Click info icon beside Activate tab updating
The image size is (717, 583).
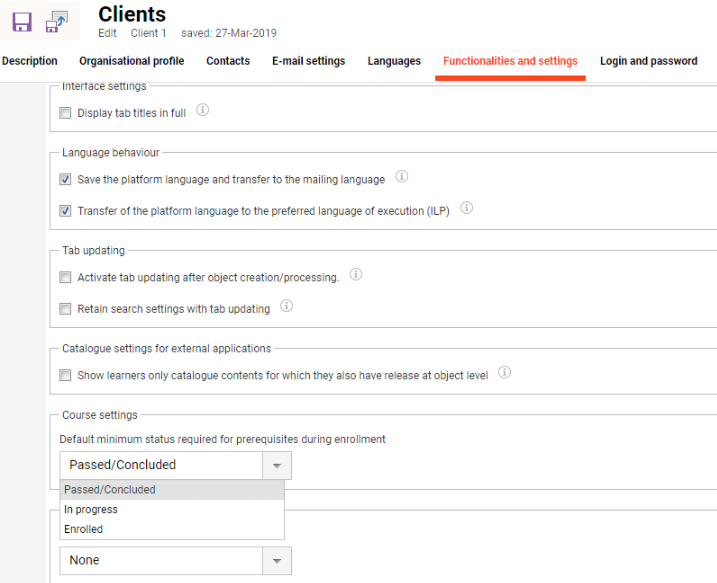point(355,275)
